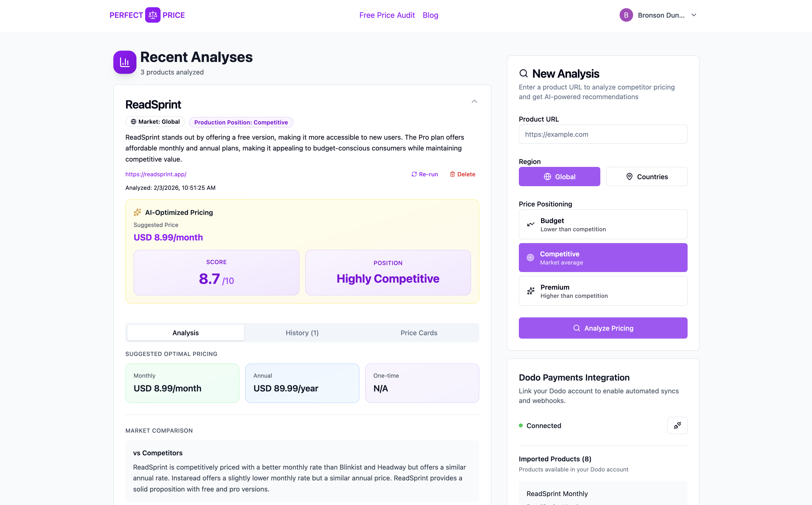The height and width of the screenshot is (505, 812).
Task: Collapse the ReadSprint analysis card
Action: (x=474, y=101)
